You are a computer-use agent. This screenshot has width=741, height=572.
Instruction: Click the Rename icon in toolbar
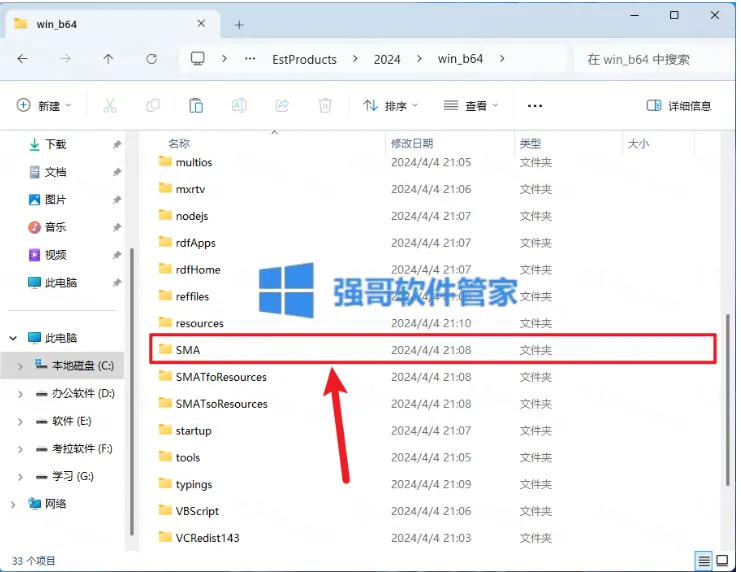(239, 105)
